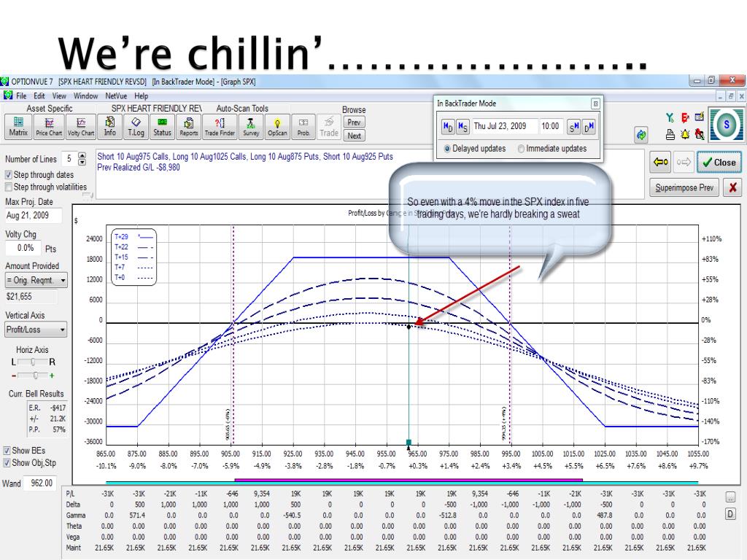Launch the Trade Finder tool
This screenshot has width=747, height=560.
(220, 127)
